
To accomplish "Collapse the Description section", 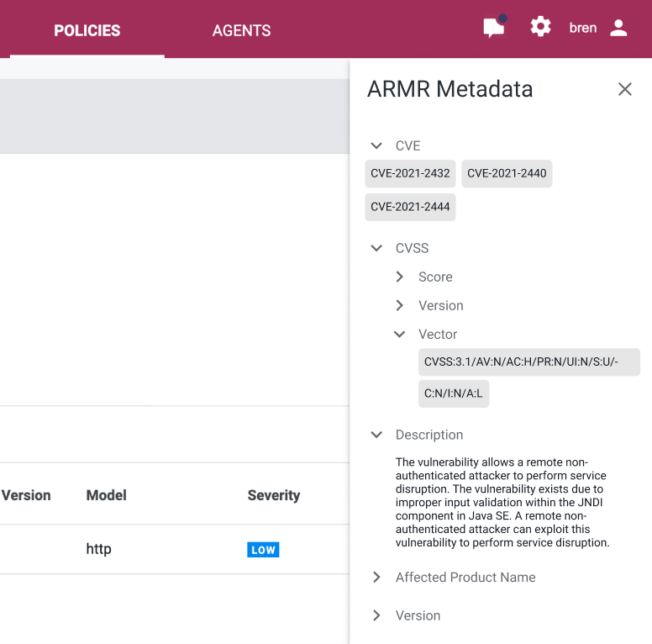I will [376, 435].
